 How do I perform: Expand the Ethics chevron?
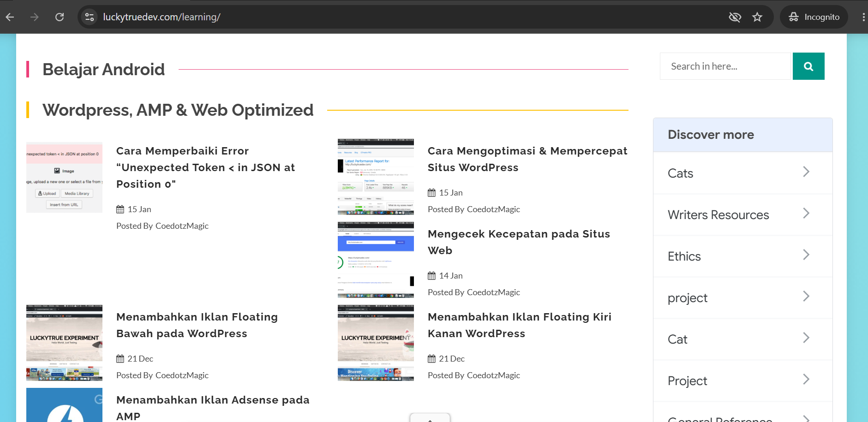[806, 255]
